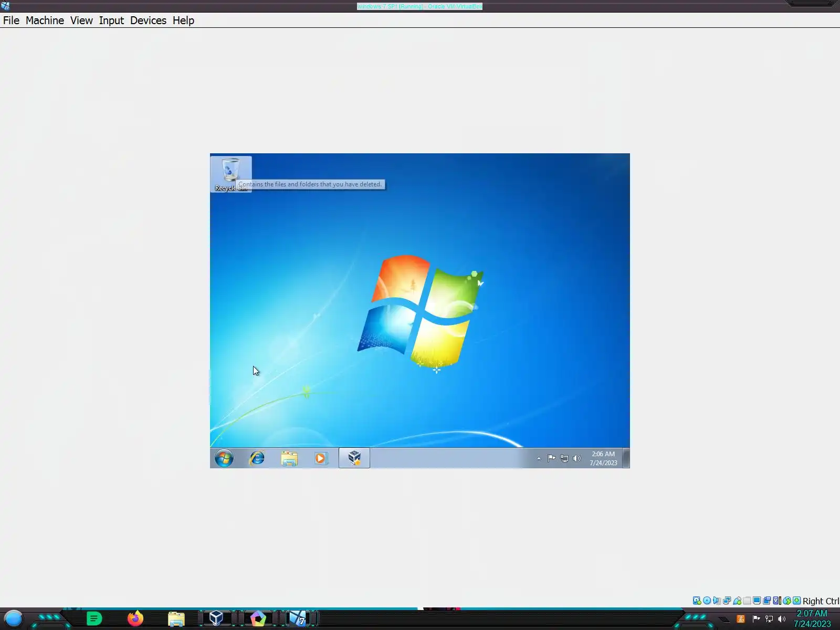Open the guest network tray icon
The image size is (840, 630).
[564, 458]
